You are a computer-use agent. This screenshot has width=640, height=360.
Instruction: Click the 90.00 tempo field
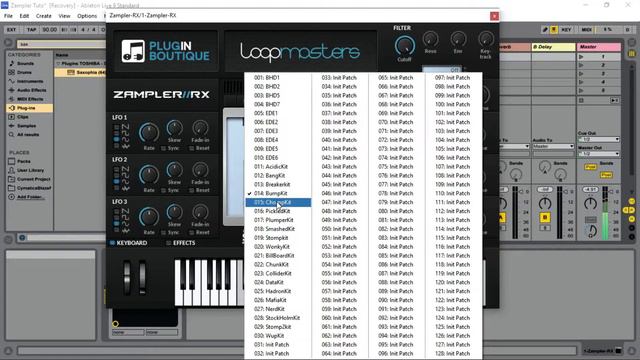click(50, 29)
